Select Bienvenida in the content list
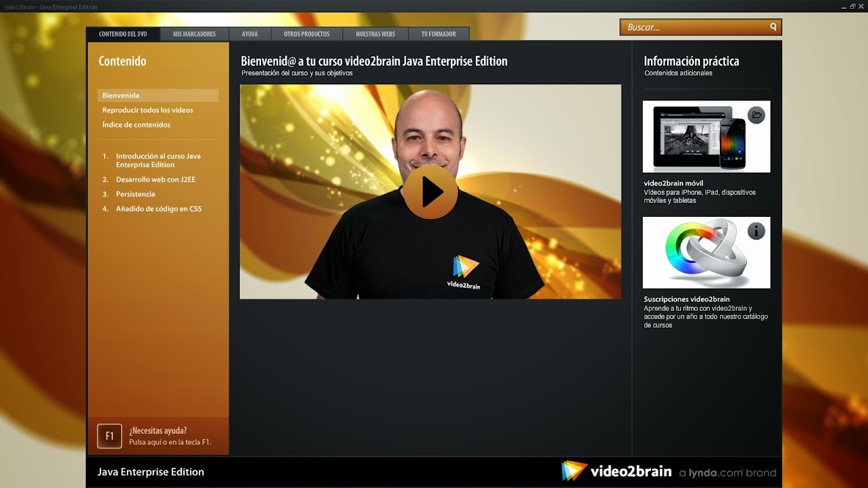868x488 pixels. pos(158,95)
